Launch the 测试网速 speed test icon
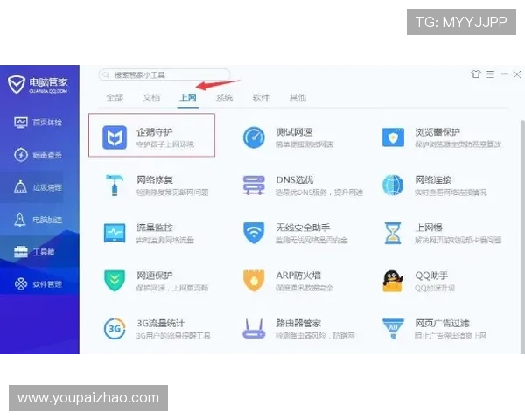The width and height of the screenshot is (525, 420). (254, 137)
